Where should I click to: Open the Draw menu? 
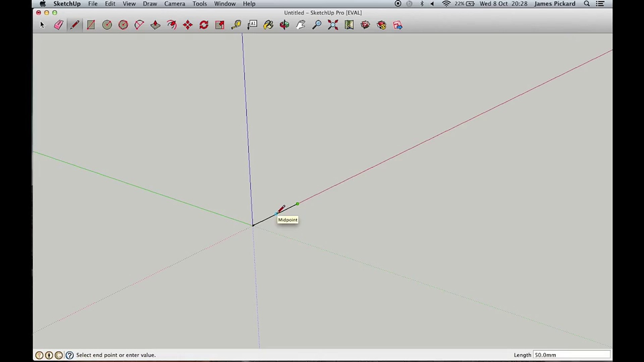[150, 4]
